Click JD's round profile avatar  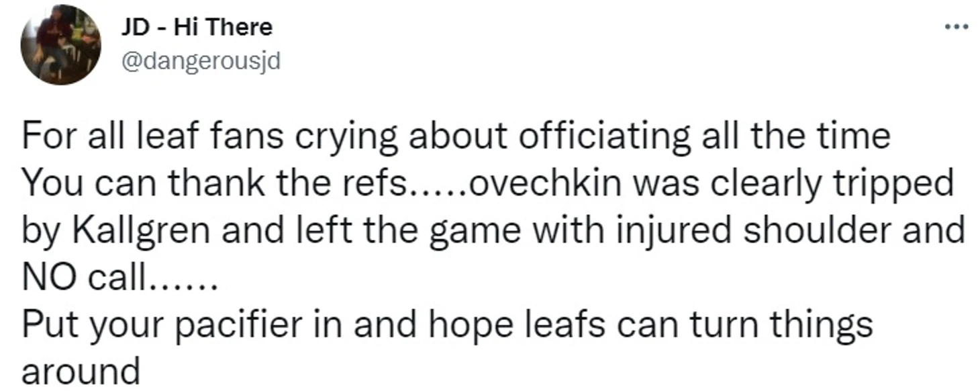[x=60, y=45]
